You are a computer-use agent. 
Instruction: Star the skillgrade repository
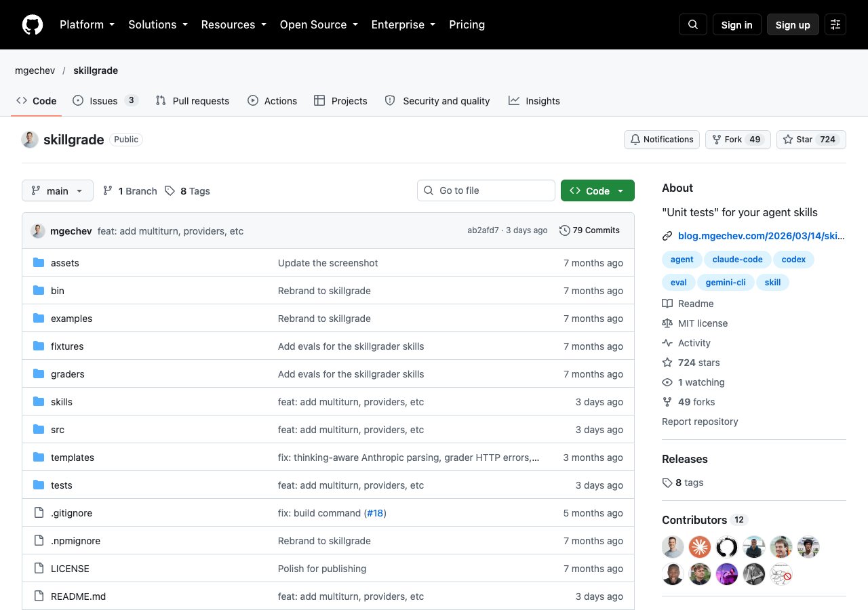coord(811,140)
